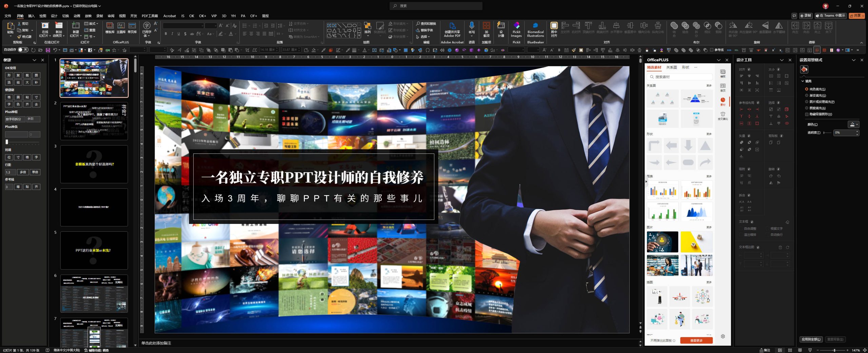The image size is (868, 353).
Task: Open the 颜色 fill color dropdown
Action: pos(853,124)
